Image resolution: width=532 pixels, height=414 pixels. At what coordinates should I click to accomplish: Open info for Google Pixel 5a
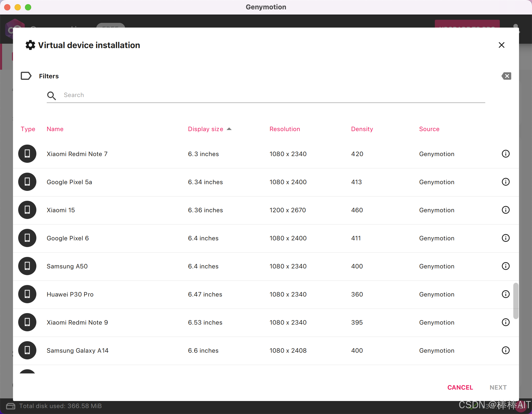506,182
